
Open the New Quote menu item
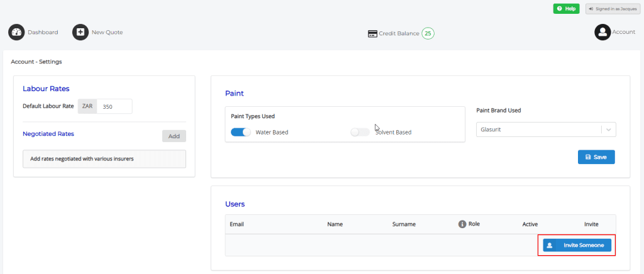pos(107,32)
